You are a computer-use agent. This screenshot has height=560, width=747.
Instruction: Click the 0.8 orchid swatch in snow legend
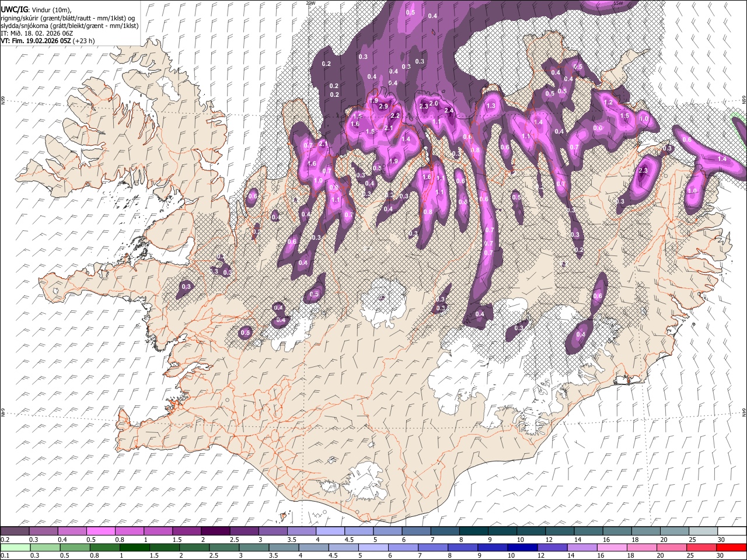[x=129, y=531]
